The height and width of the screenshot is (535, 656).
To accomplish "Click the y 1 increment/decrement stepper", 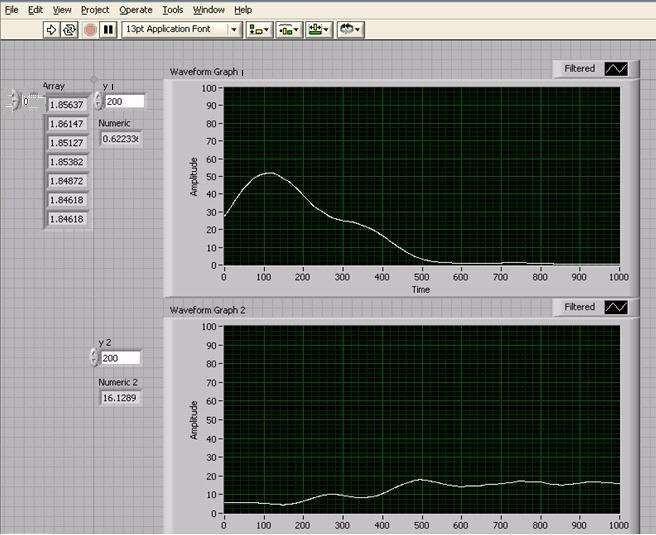I will click(98, 101).
